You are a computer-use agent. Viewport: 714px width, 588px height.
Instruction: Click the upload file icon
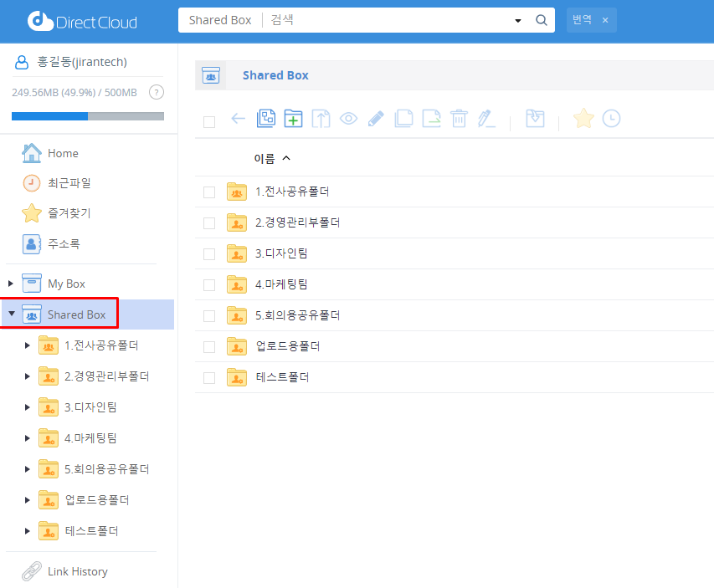click(321, 119)
